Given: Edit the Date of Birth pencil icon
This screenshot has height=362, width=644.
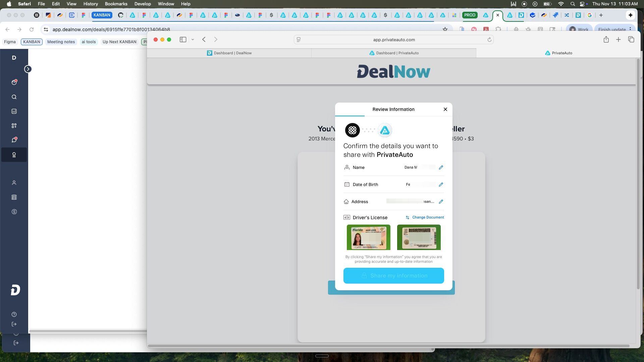Looking at the screenshot, I should [x=441, y=184].
